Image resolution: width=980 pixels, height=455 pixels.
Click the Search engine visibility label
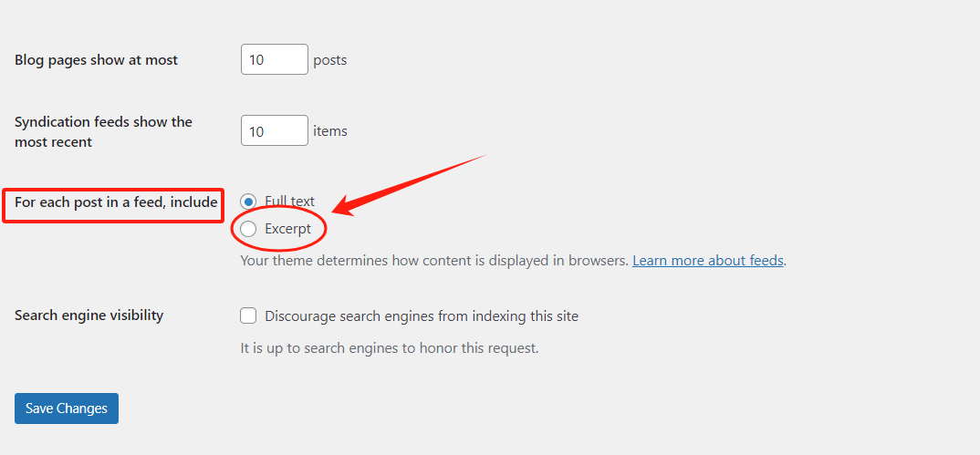(89, 315)
